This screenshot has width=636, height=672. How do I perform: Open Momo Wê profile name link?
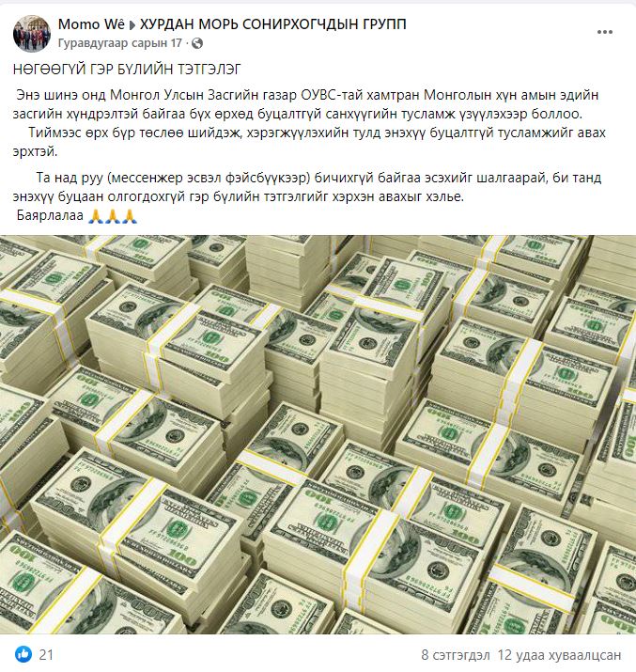pyautogui.click(x=91, y=24)
